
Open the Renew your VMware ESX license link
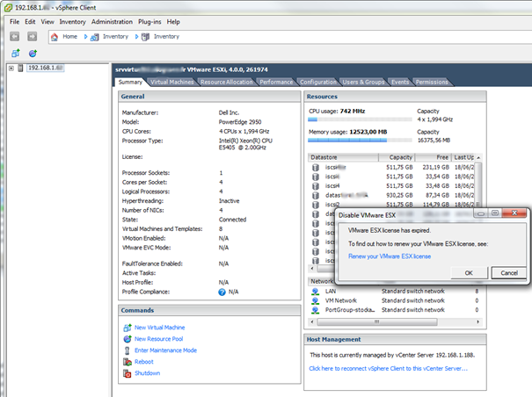390,256
